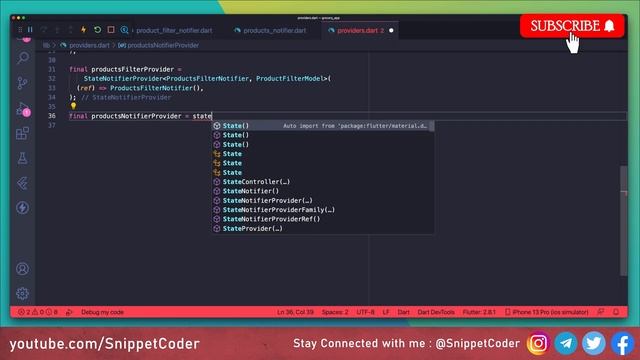Image resolution: width=640 pixels, height=360 pixels.
Task: Open the Manage gear menu
Action: pyautogui.click(x=23, y=293)
